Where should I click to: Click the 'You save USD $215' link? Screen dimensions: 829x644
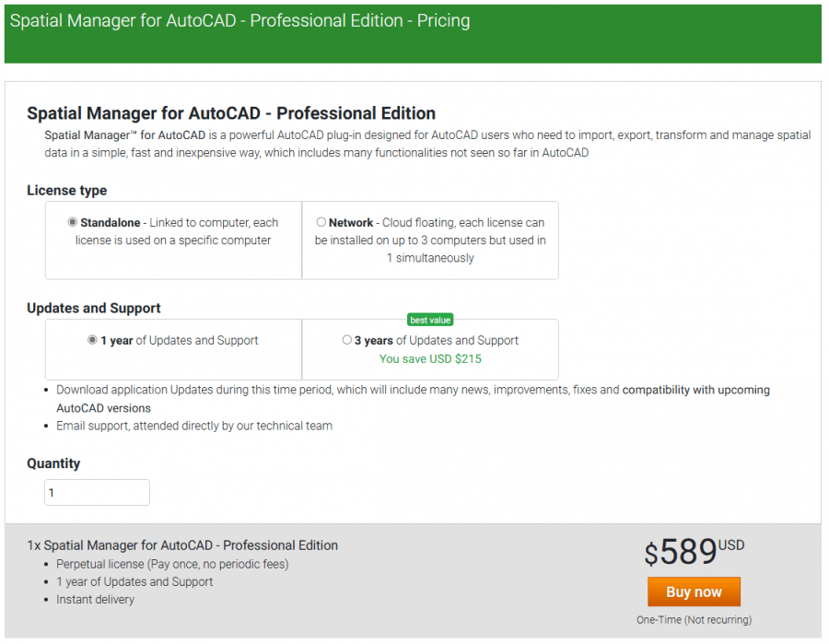pos(430,359)
